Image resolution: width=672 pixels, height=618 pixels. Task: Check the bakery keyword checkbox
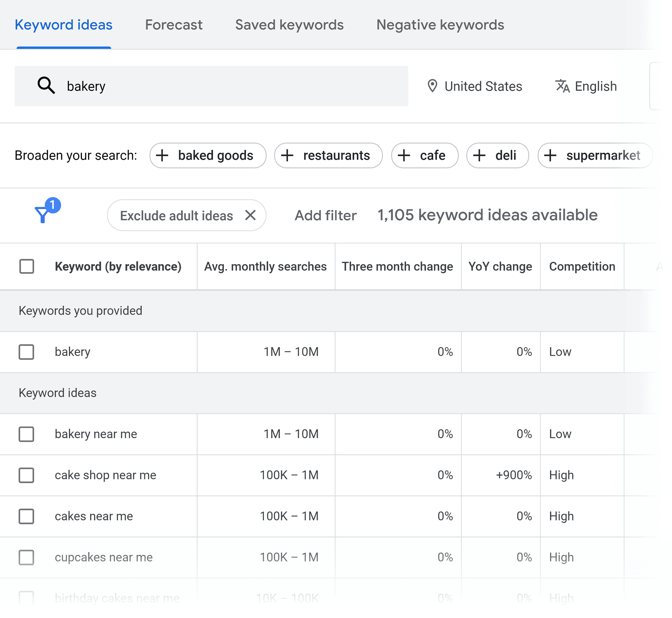(27, 352)
